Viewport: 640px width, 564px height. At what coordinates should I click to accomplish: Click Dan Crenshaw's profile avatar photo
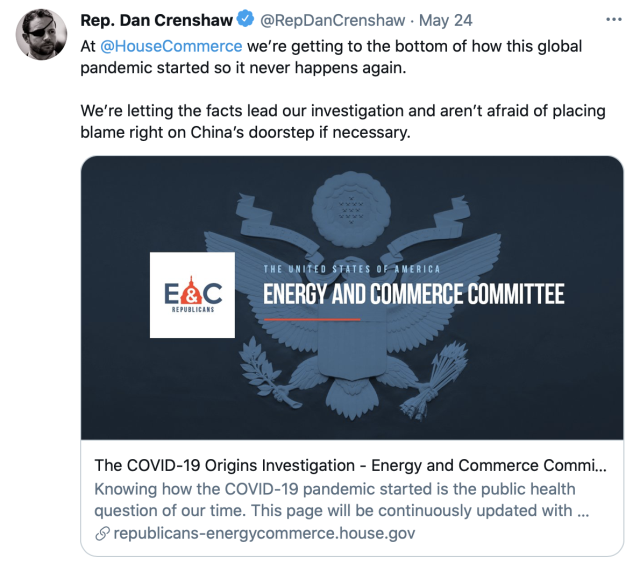point(42,34)
